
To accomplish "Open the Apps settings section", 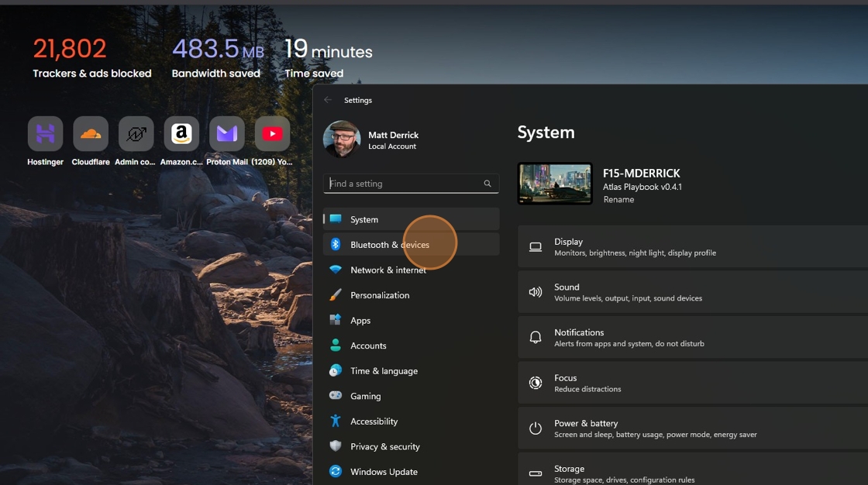I will click(x=412, y=320).
